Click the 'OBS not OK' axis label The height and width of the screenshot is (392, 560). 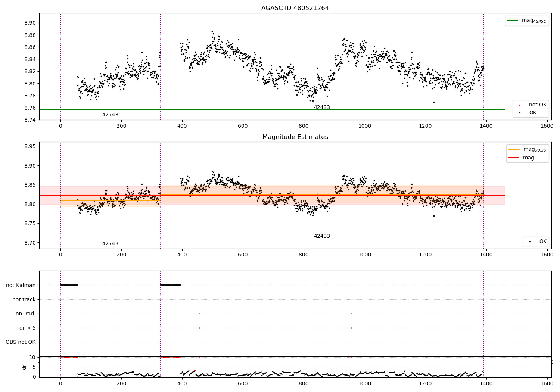coord(21,342)
